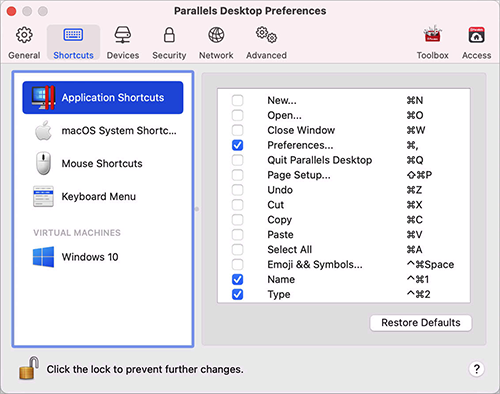Screen dimensions: 500x394
Task: Click the ⇧⌘P shortcut key value
Action: click(419, 175)
